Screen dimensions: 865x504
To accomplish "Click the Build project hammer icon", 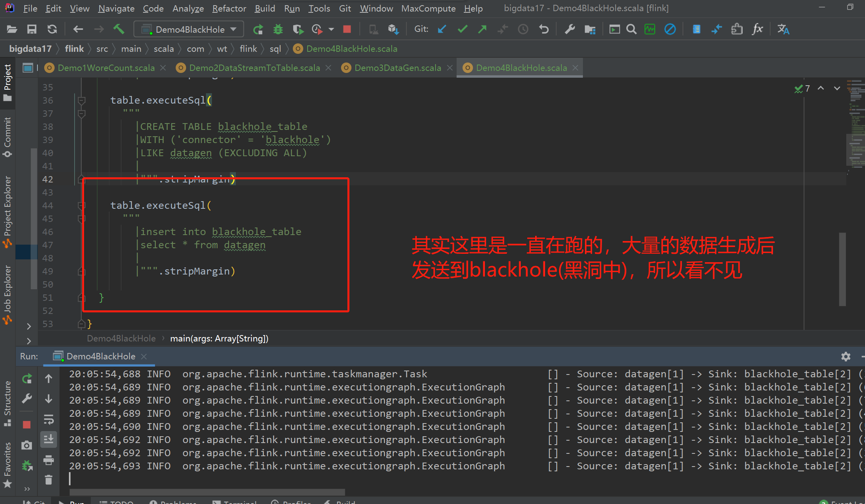I will (x=119, y=29).
